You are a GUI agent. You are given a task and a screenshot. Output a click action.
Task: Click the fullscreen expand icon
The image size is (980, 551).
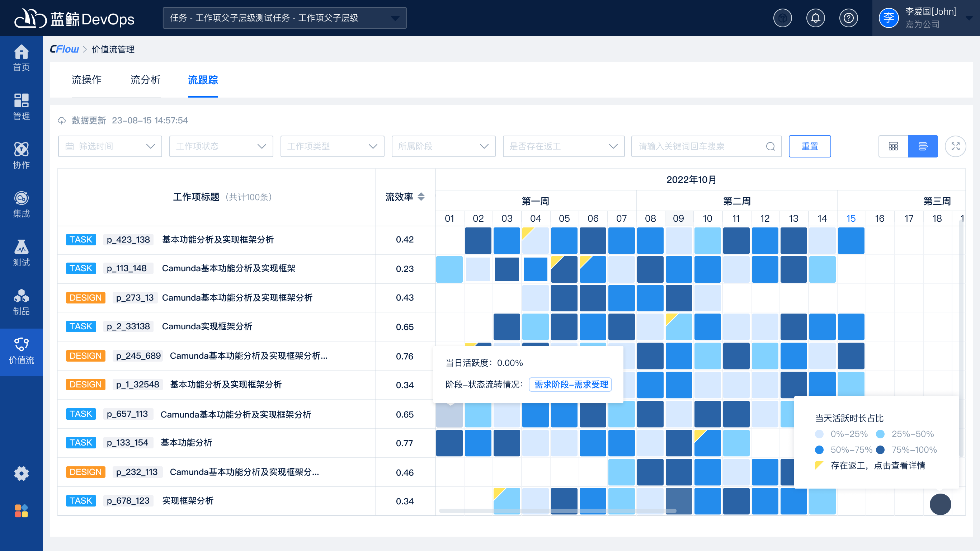[955, 146]
